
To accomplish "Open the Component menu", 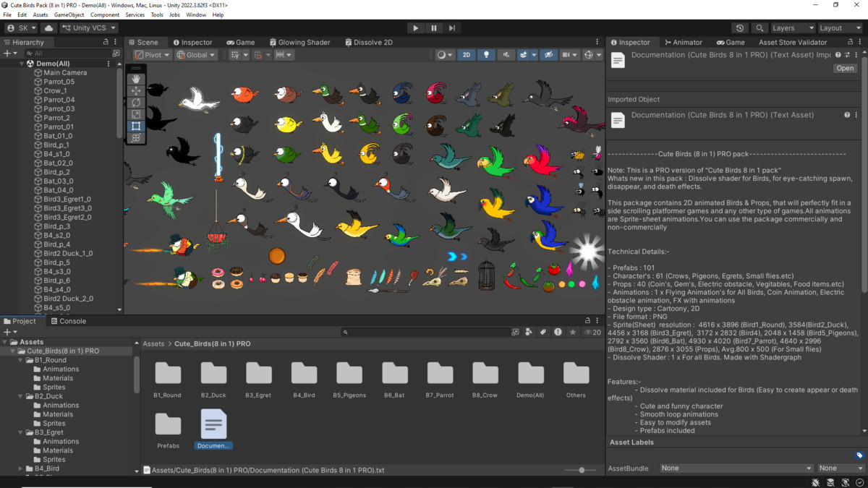I will click(x=105, y=14).
